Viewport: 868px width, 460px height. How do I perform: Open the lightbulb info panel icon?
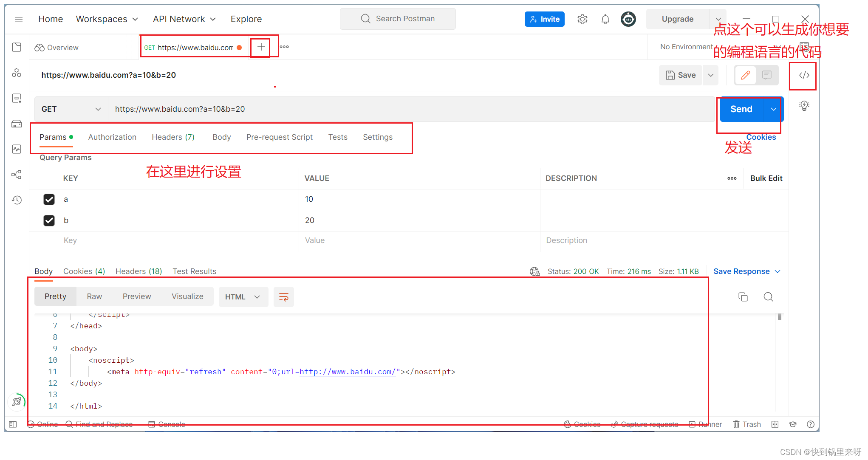tap(804, 105)
